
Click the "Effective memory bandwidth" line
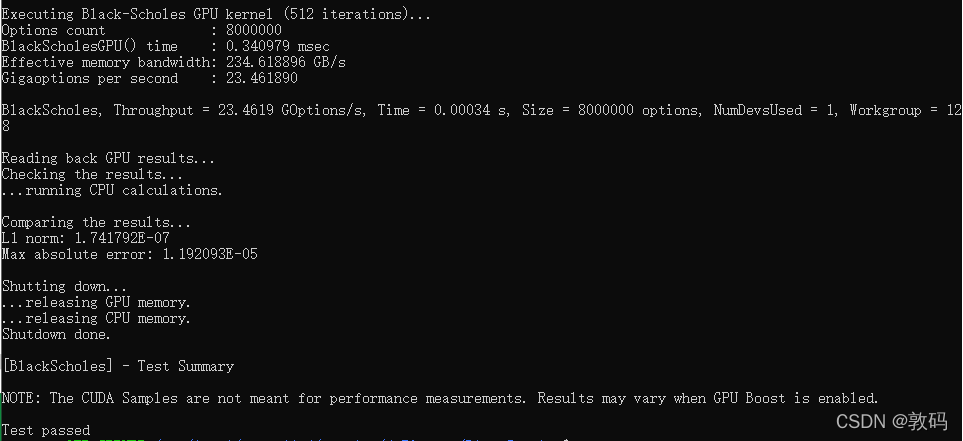[174, 62]
